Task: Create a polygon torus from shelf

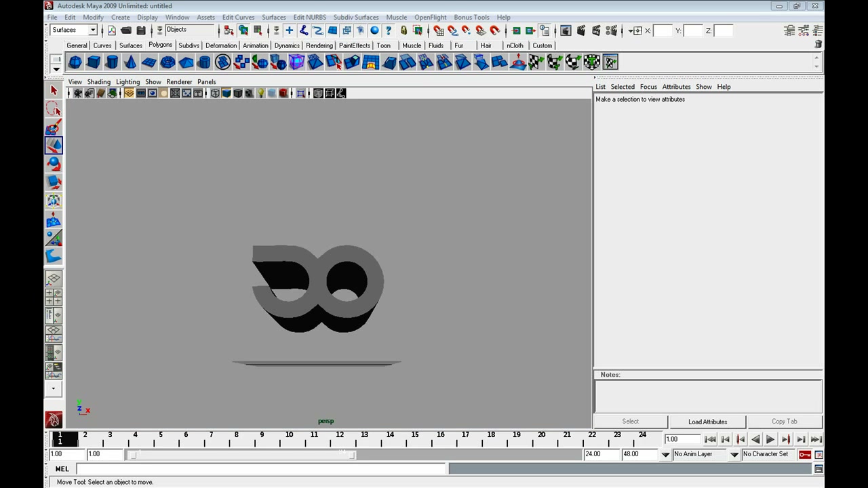Action: coord(167,62)
